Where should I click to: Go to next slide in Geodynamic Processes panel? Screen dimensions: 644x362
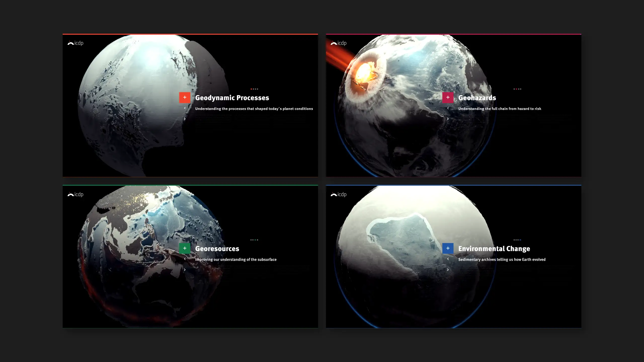pyautogui.click(x=185, y=119)
